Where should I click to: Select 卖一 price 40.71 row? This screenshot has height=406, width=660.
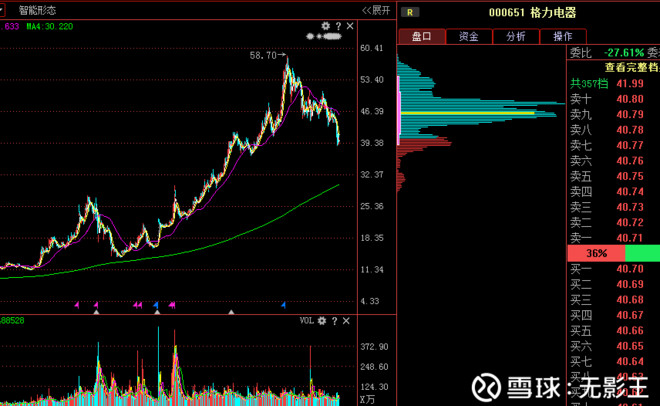614,238
